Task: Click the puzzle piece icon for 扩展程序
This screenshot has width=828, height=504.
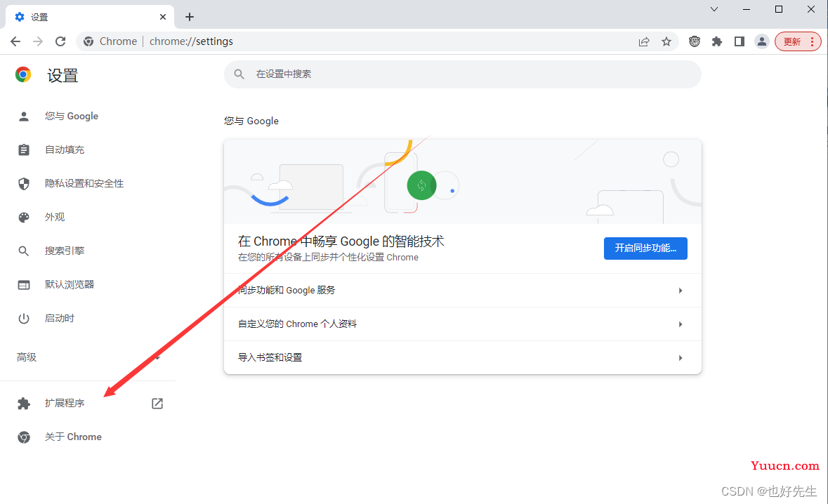Action: click(x=24, y=404)
